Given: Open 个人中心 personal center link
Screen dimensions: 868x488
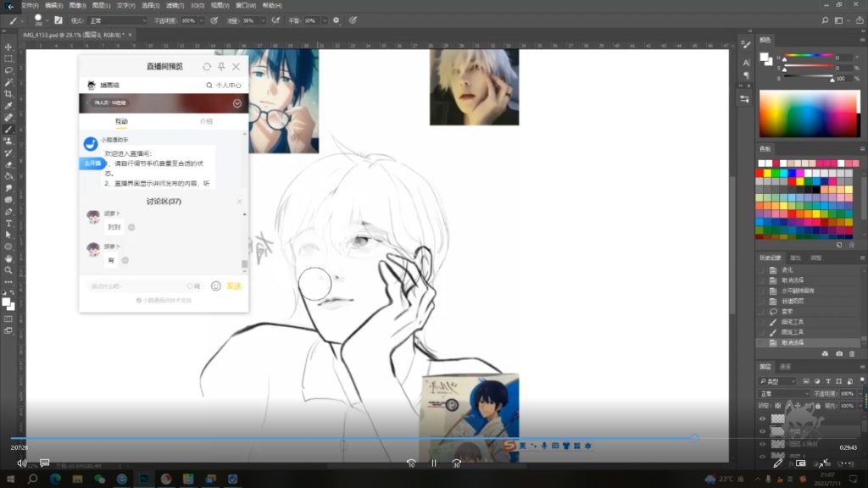Looking at the screenshot, I should coord(225,86).
